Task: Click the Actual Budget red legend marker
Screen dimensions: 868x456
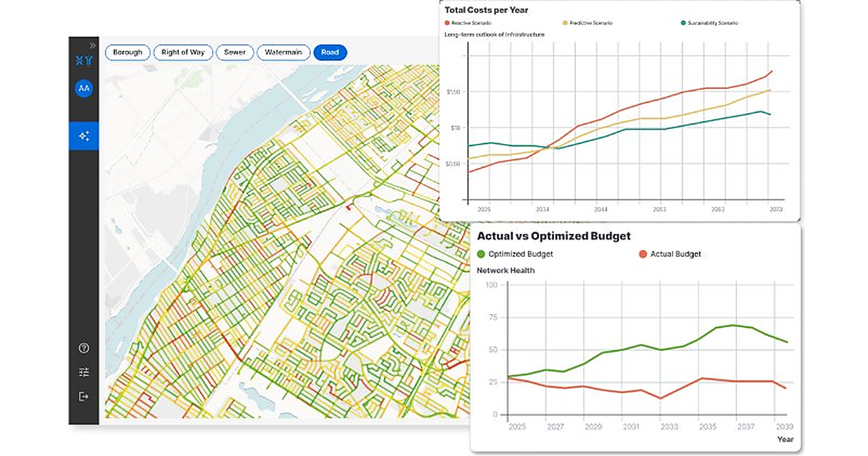Action: point(642,254)
